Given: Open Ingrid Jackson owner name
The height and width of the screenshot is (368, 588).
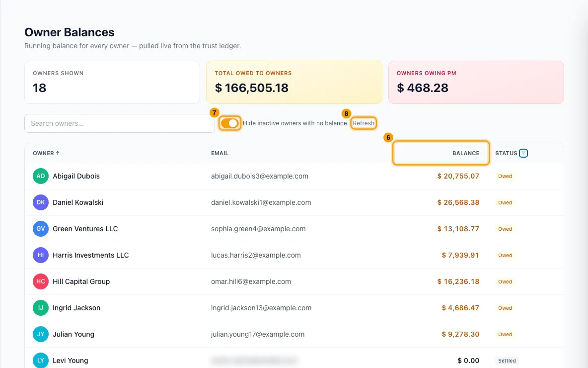Looking at the screenshot, I should tap(76, 308).
